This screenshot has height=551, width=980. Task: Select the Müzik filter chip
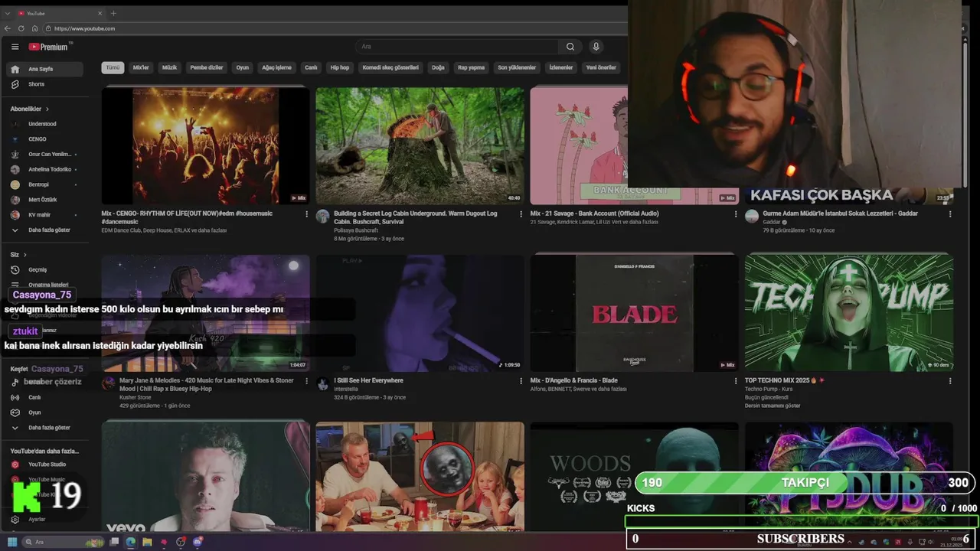coord(169,67)
